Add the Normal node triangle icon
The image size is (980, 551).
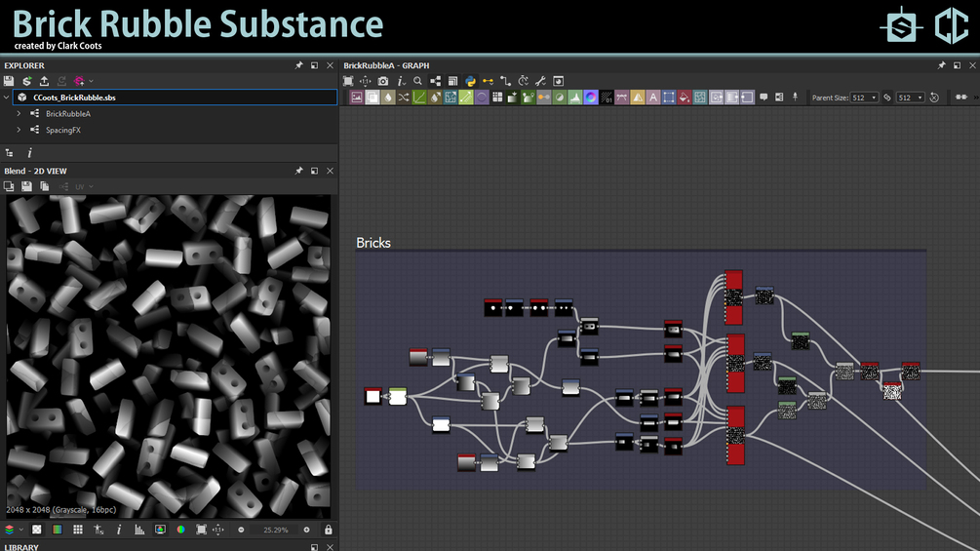click(638, 98)
